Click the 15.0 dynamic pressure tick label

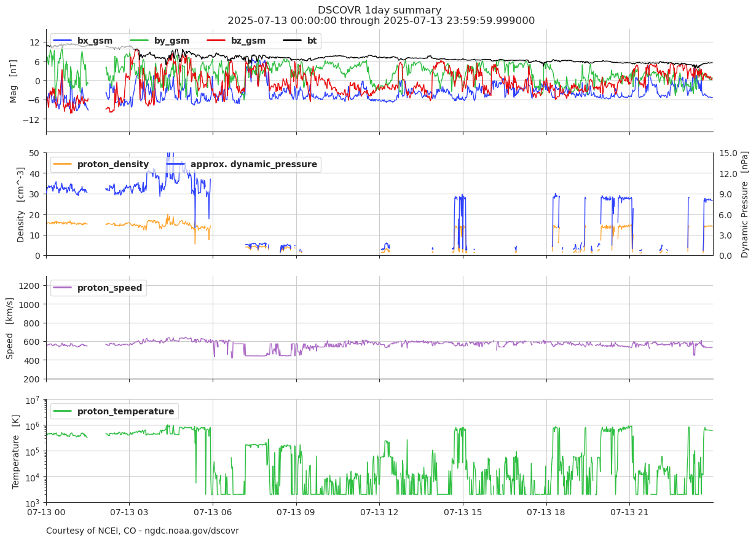(x=727, y=153)
